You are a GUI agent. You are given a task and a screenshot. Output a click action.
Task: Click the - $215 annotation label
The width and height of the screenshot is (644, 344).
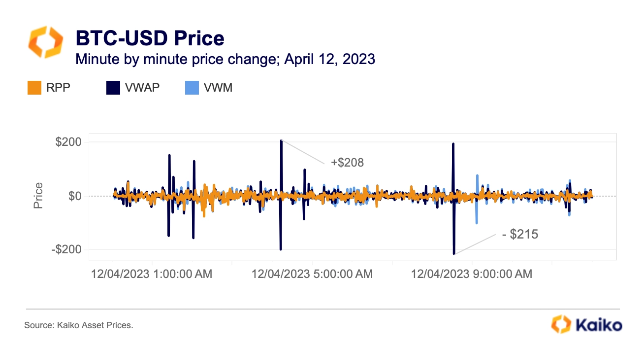click(x=520, y=235)
